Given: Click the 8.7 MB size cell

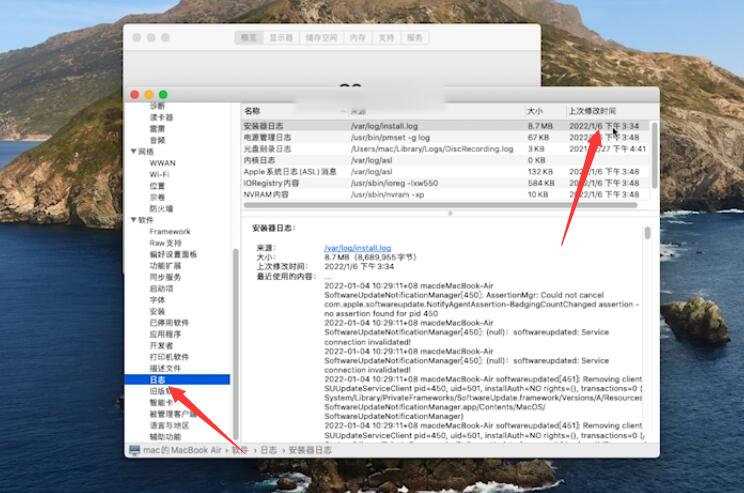Looking at the screenshot, I should tap(540, 126).
